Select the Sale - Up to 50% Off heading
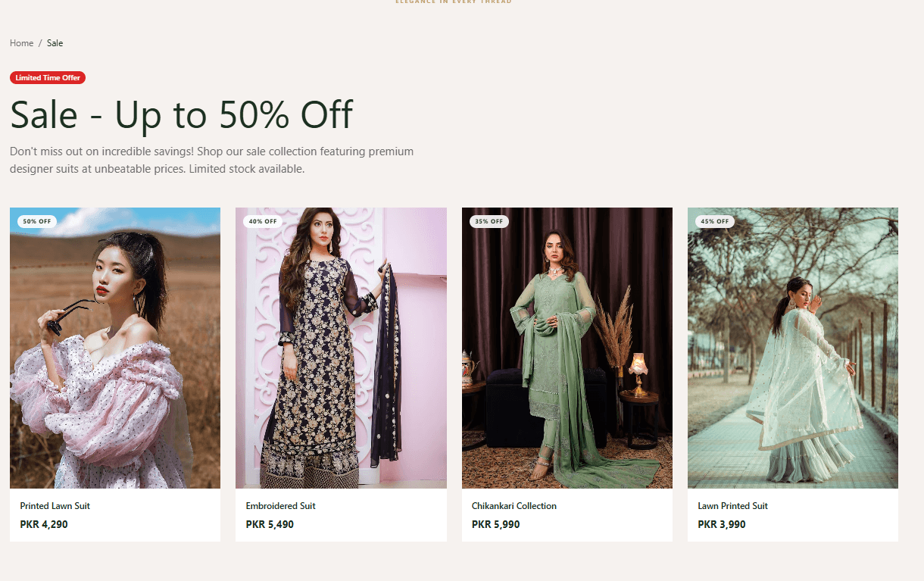The height and width of the screenshot is (581, 924). [181, 115]
